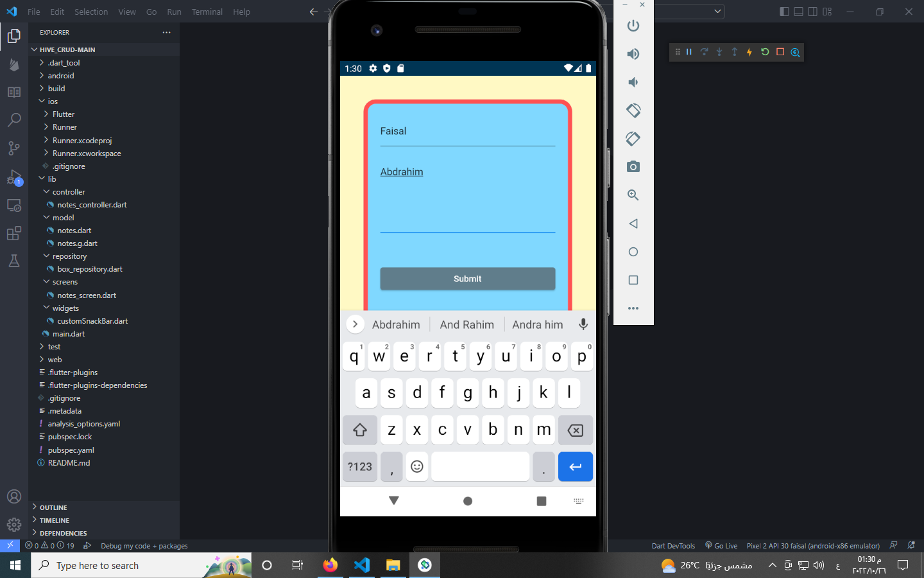Choose the "And Rahim" keyboard suggestion

[467, 325]
